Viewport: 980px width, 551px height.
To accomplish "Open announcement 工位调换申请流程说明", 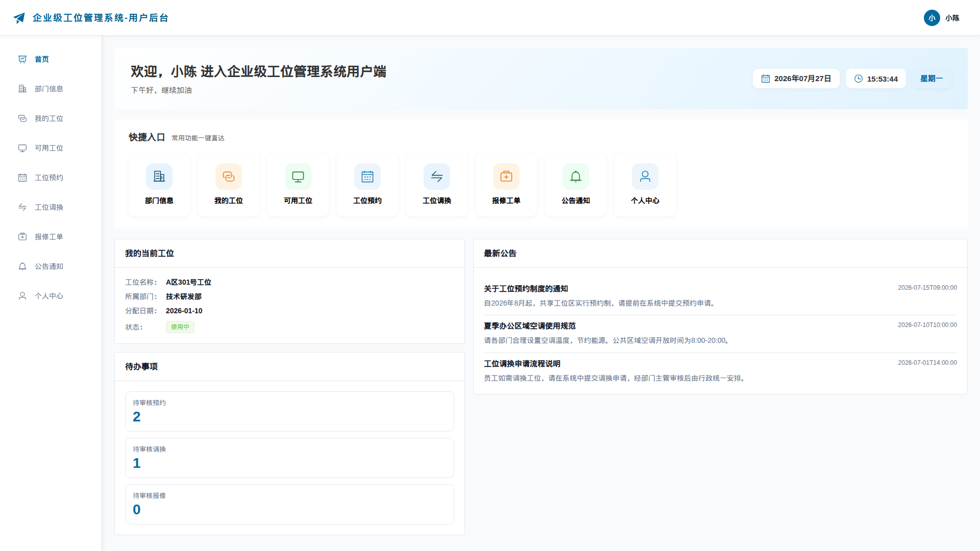I will click(522, 364).
